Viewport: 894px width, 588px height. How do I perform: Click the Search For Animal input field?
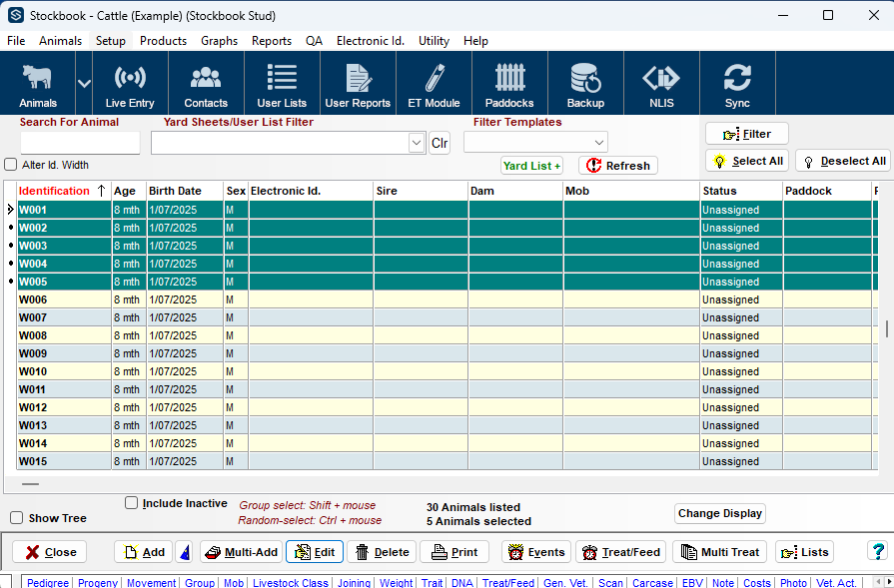(80, 143)
